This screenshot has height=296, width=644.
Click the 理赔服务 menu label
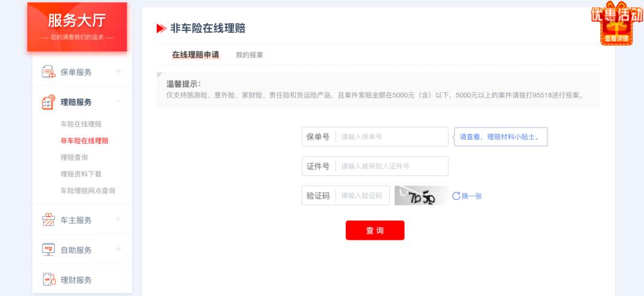tap(76, 103)
